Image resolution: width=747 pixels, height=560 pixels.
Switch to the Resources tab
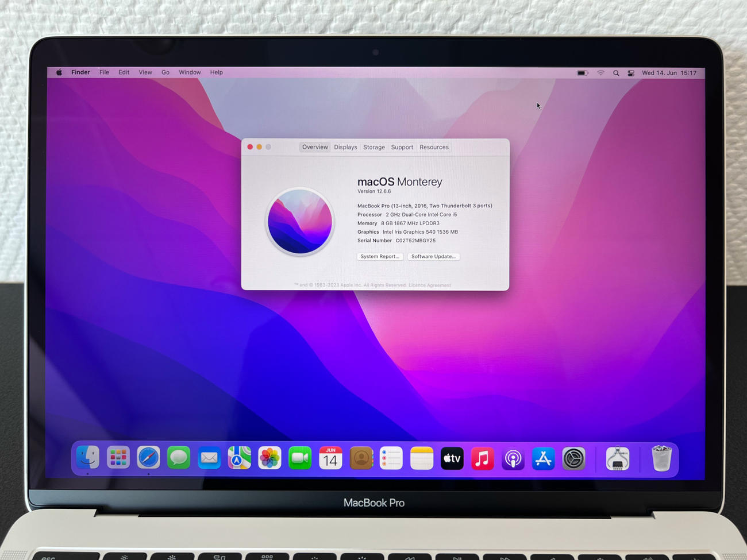click(x=434, y=147)
